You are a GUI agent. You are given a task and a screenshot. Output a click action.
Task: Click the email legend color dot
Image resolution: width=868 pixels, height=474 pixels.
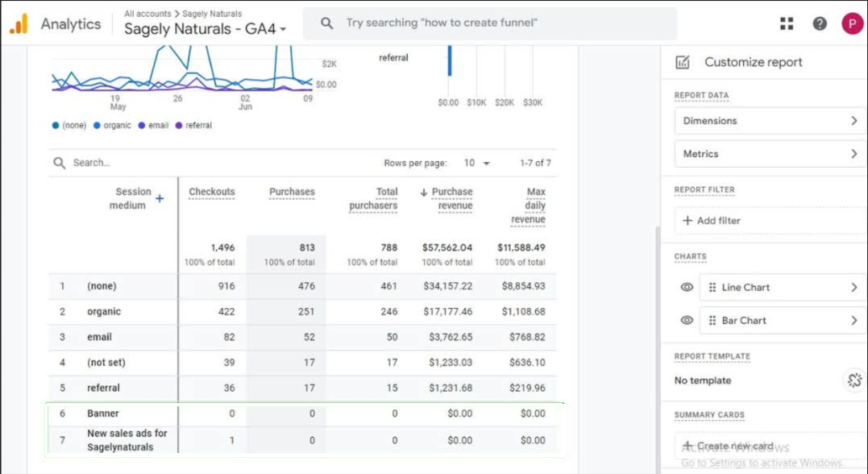click(142, 126)
